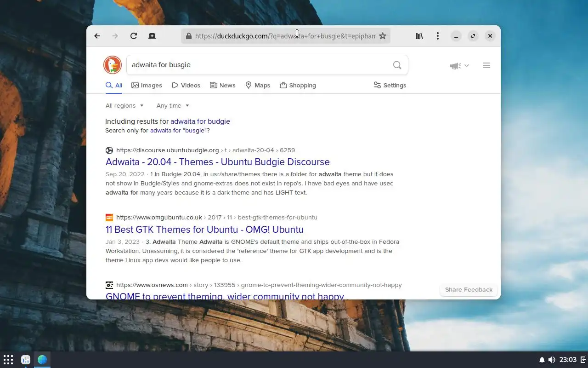Click the discourse result favicon
The width and height of the screenshot is (588, 368).
tap(109, 150)
